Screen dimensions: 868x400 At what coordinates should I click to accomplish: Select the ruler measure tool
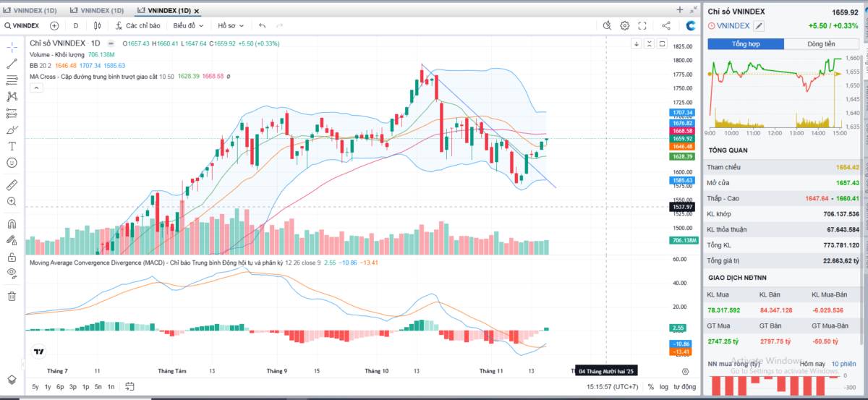tap(12, 184)
